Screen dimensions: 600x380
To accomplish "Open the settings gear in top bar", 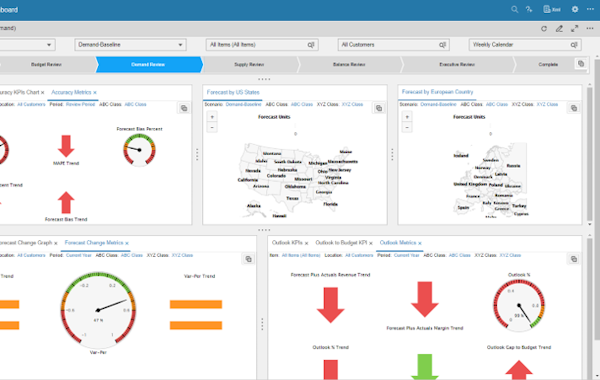I will [x=575, y=10].
